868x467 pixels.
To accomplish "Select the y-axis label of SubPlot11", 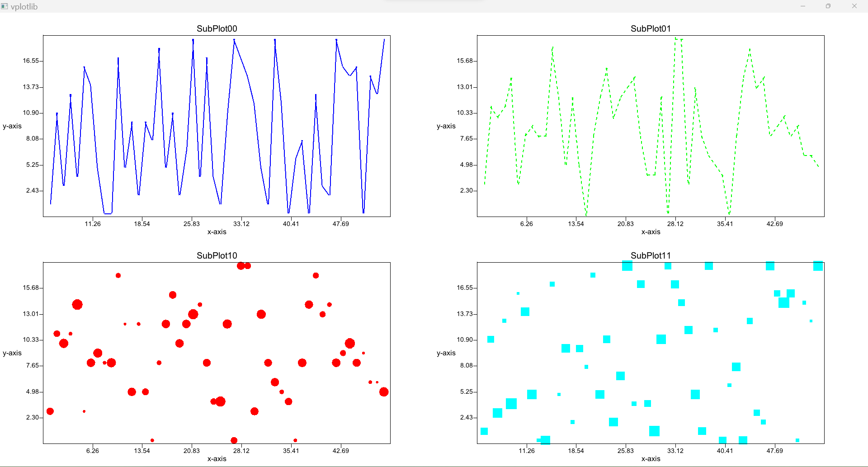I will pyautogui.click(x=446, y=353).
